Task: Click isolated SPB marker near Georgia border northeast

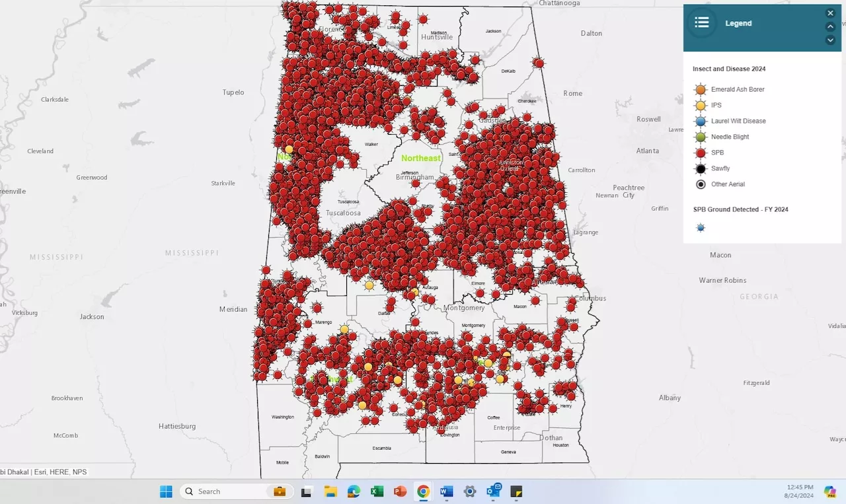Action: click(539, 63)
